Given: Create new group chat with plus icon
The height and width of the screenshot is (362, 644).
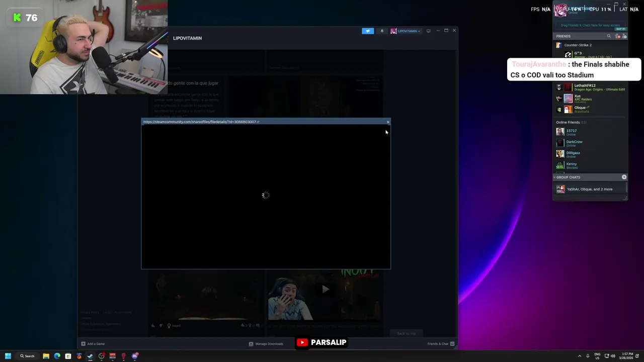Looking at the screenshot, I should [x=624, y=177].
